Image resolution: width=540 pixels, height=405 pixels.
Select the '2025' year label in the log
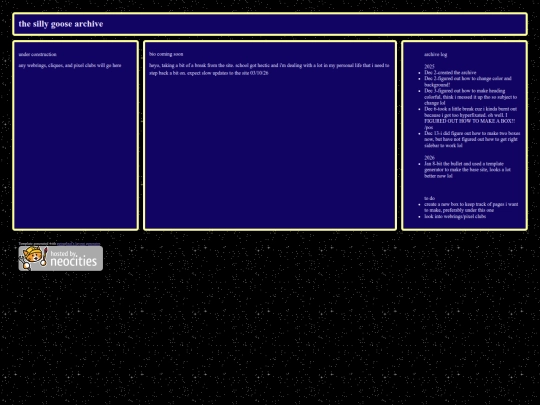429,66
